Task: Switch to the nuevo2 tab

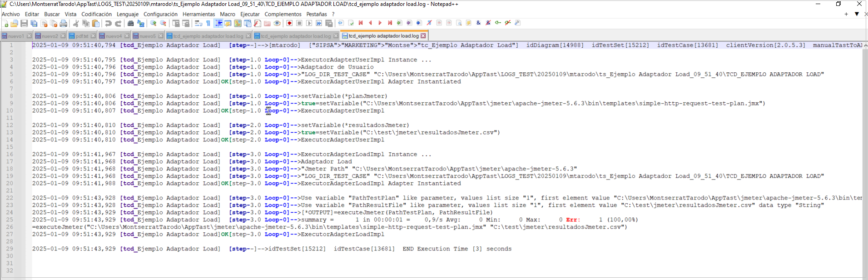Action: pyautogui.click(x=50, y=36)
